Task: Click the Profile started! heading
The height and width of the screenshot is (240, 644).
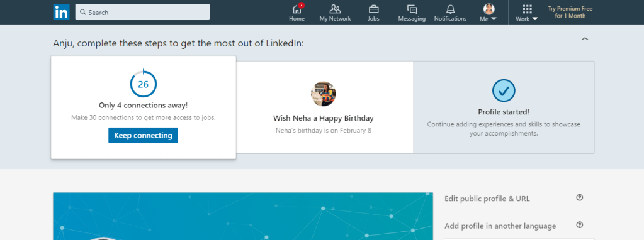Action: point(504,112)
